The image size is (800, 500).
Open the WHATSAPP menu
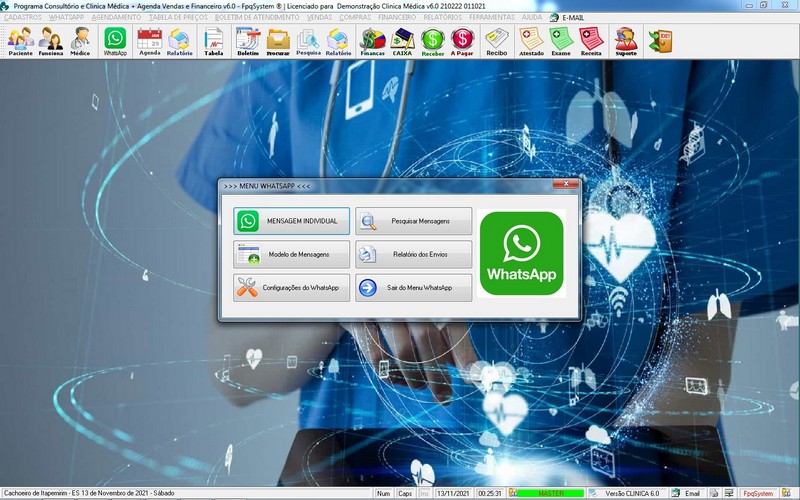point(66,17)
